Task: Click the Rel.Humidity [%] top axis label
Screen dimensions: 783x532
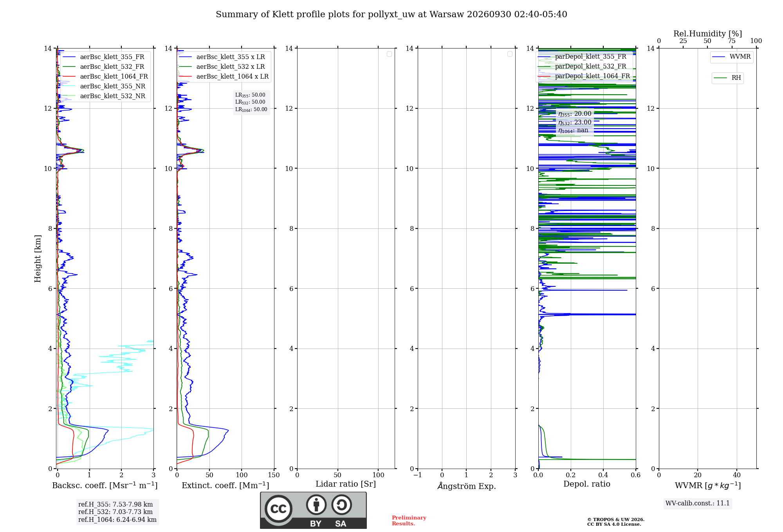Action: (708, 34)
